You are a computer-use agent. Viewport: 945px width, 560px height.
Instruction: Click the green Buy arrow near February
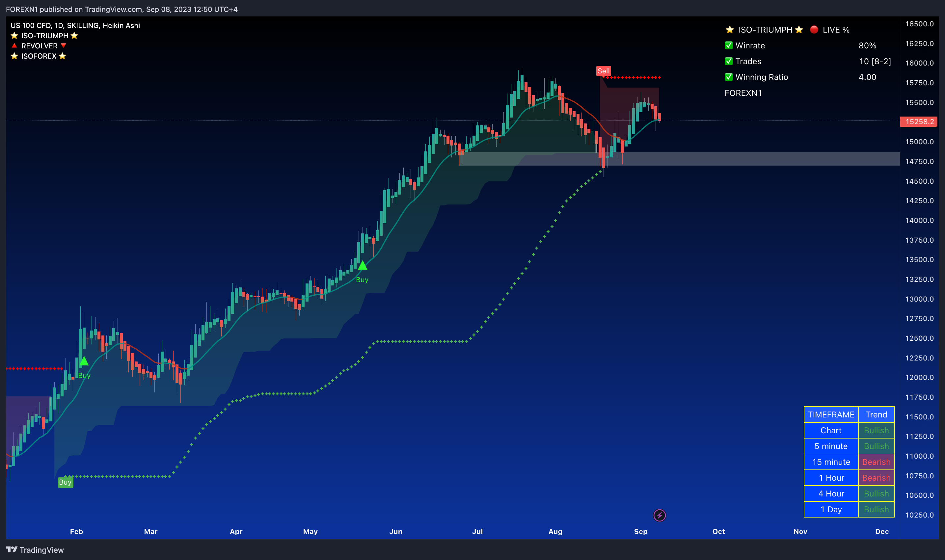(84, 361)
